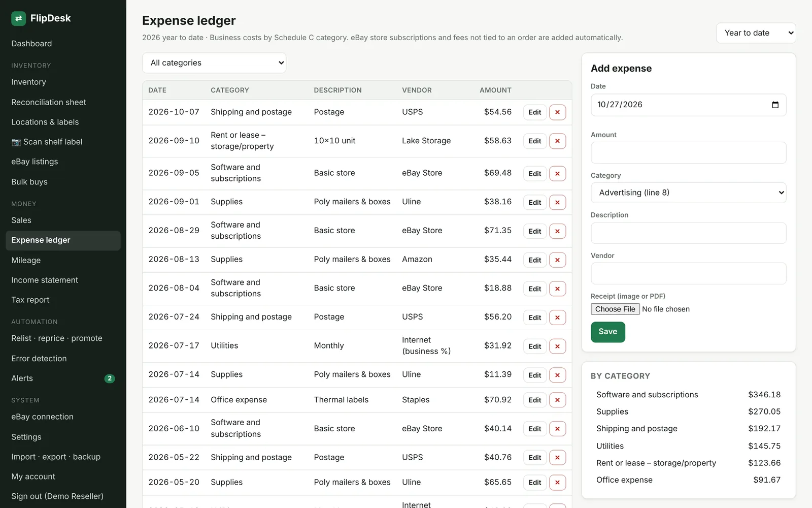812x508 pixels.
Task: Click Software and subscriptions $346.18 total
Action: coord(688,395)
